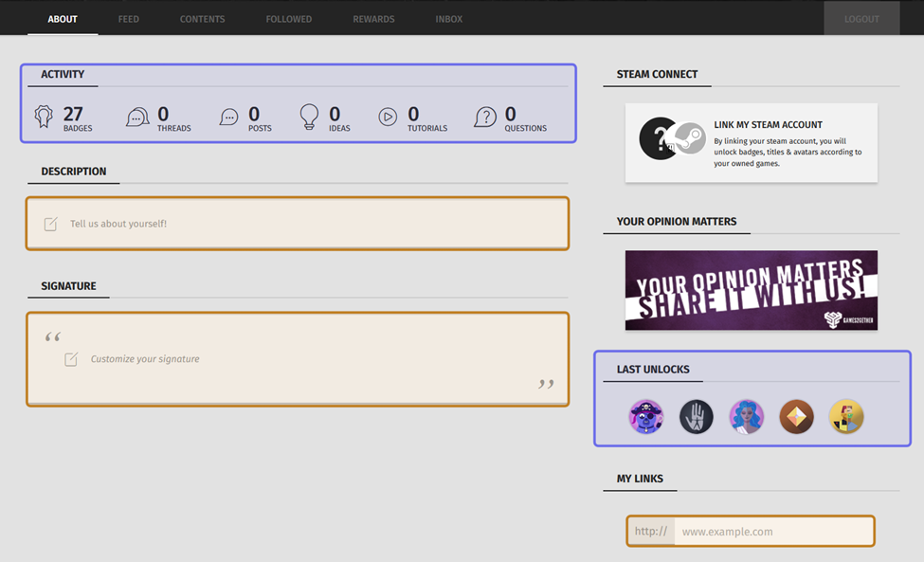Screen dimensions: 924x562
Task: Click the Badges ribbon icon
Action: 44,117
